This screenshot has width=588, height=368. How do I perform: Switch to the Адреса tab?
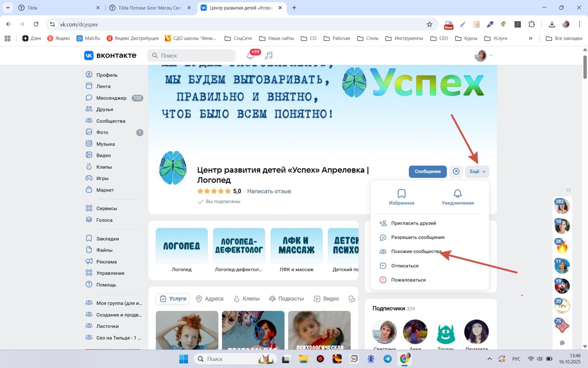[210, 299]
